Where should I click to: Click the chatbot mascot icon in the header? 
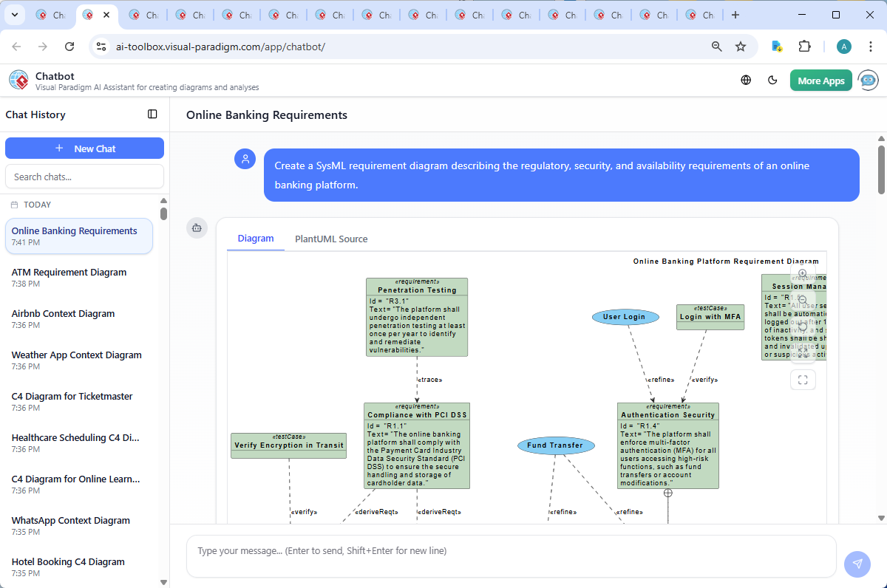click(867, 80)
